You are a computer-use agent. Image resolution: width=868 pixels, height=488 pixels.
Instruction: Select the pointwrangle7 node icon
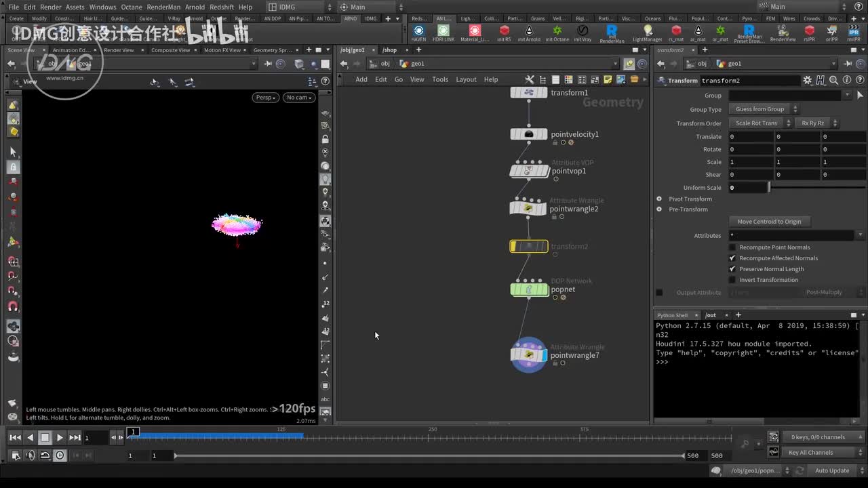click(529, 354)
